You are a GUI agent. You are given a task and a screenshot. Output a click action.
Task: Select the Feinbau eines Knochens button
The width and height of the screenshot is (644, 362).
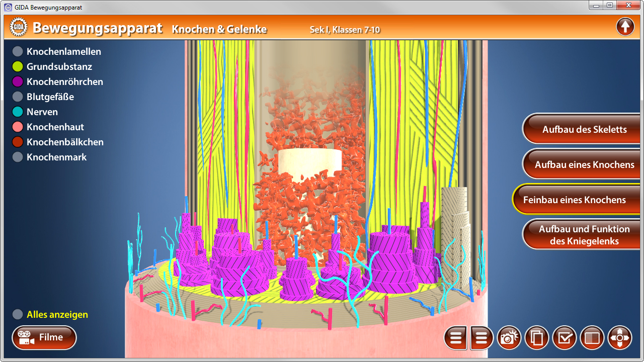pos(575,200)
